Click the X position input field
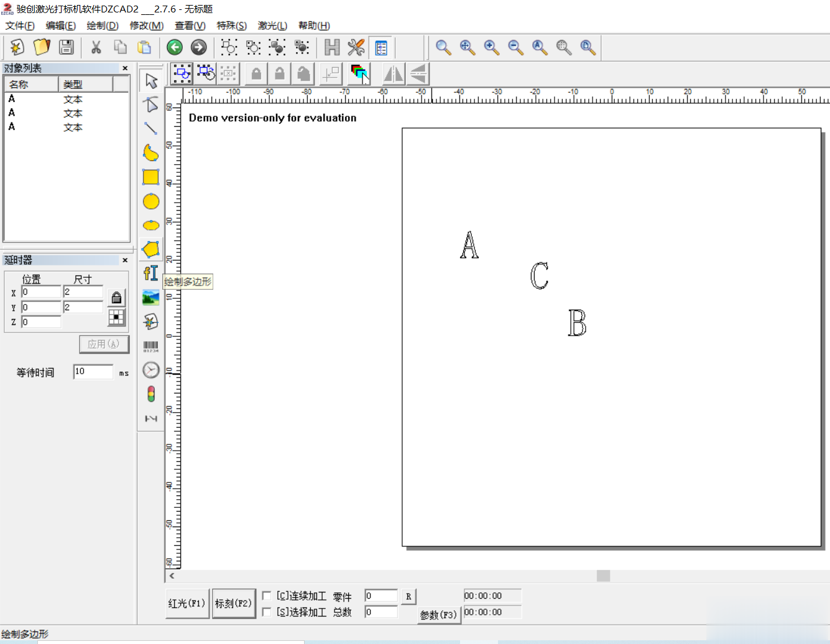This screenshot has height=644, width=830. point(41,292)
